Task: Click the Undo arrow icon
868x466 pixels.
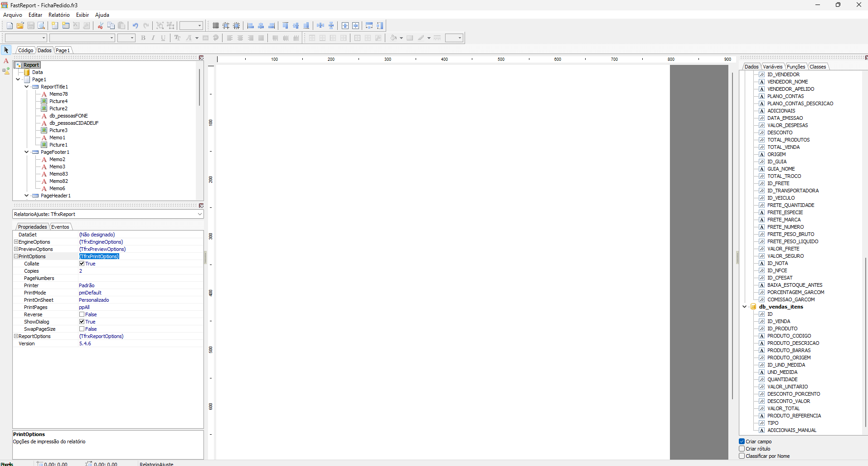Action: coord(135,25)
